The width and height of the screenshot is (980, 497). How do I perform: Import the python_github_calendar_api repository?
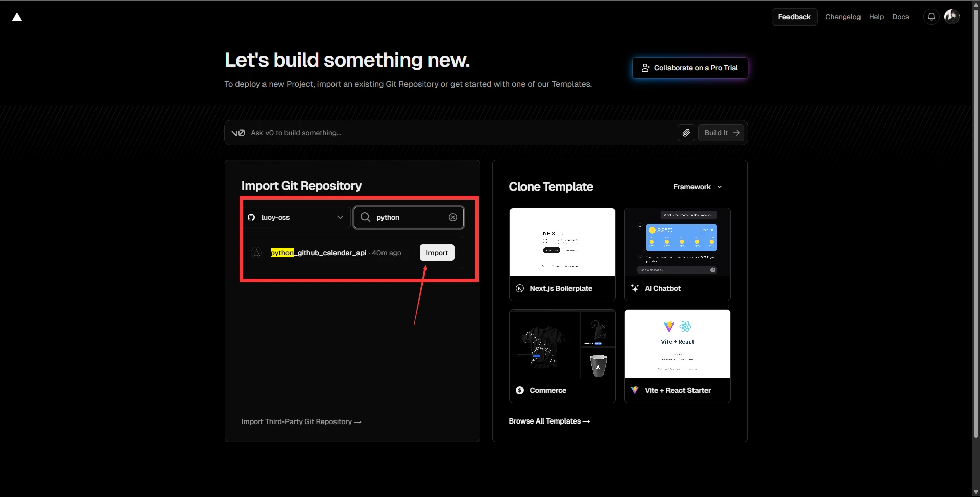coord(437,253)
